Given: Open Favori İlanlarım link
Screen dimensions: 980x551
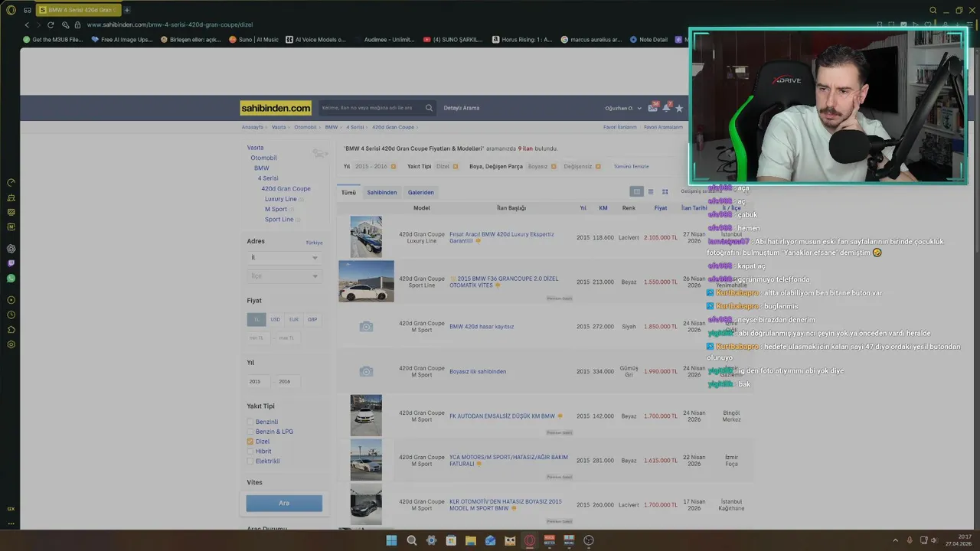Looking at the screenshot, I should point(620,127).
